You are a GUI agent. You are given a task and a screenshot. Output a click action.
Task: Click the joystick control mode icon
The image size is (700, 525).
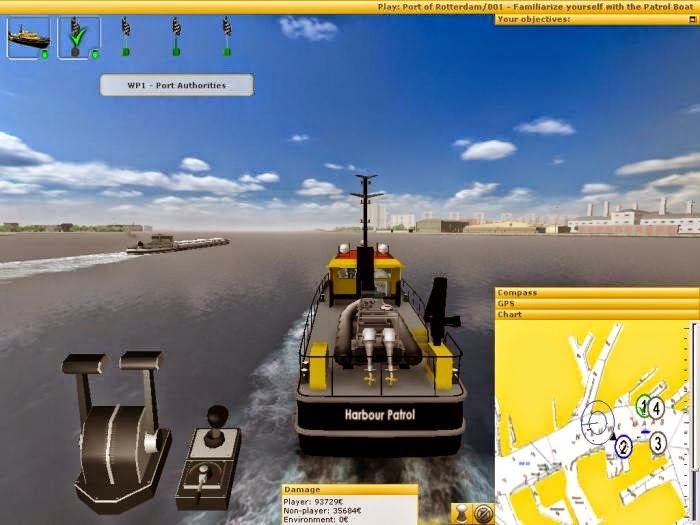(x=462, y=513)
